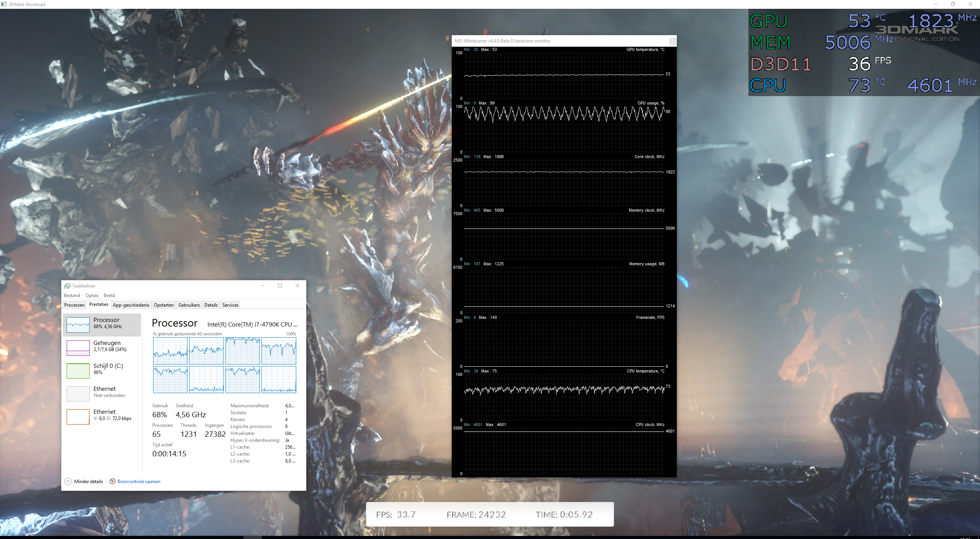Click the Framerate FPS graph in Afterburner

[564, 343]
